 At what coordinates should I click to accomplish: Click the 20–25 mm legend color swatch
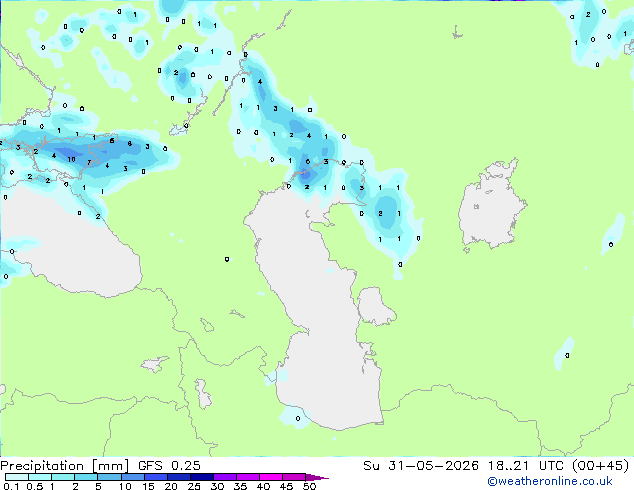point(178,477)
